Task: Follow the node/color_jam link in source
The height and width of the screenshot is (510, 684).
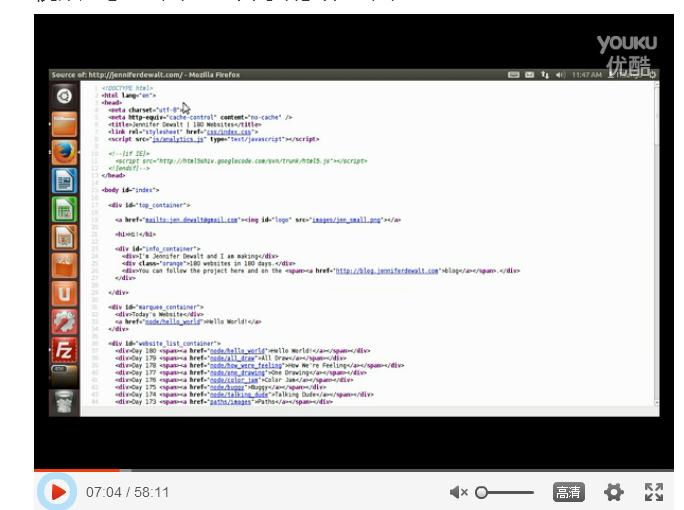Action: point(234,380)
